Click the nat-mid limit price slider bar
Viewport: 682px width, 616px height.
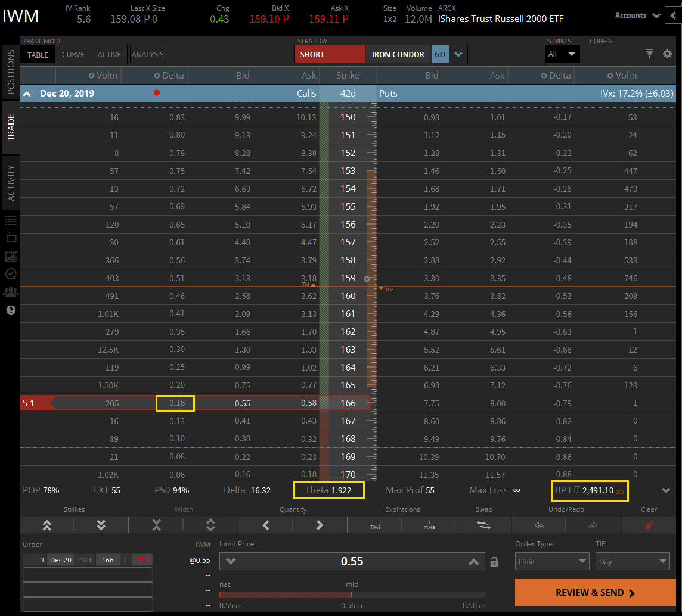pyautogui.click(x=352, y=595)
